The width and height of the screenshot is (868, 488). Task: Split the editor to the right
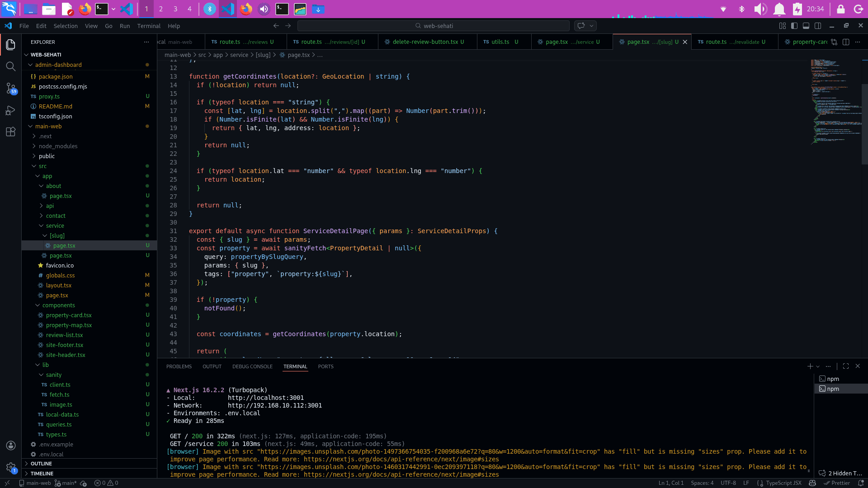tap(846, 42)
